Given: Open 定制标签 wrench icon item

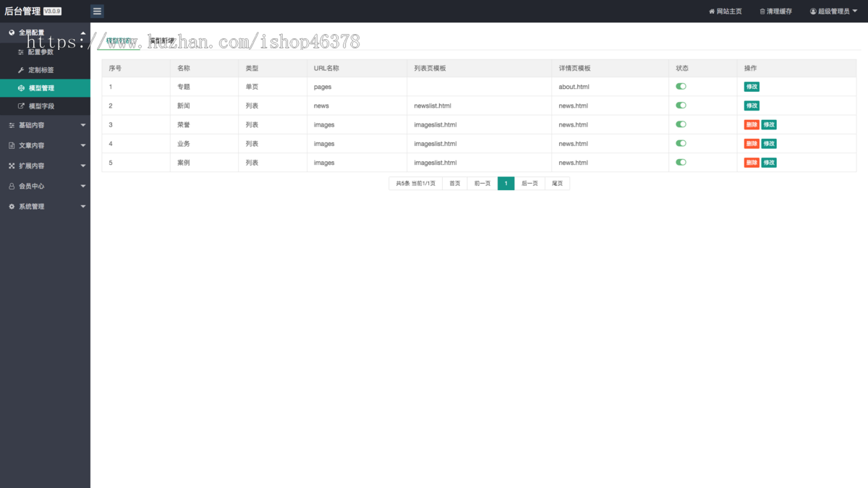Looking at the screenshot, I should [x=45, y=70].
